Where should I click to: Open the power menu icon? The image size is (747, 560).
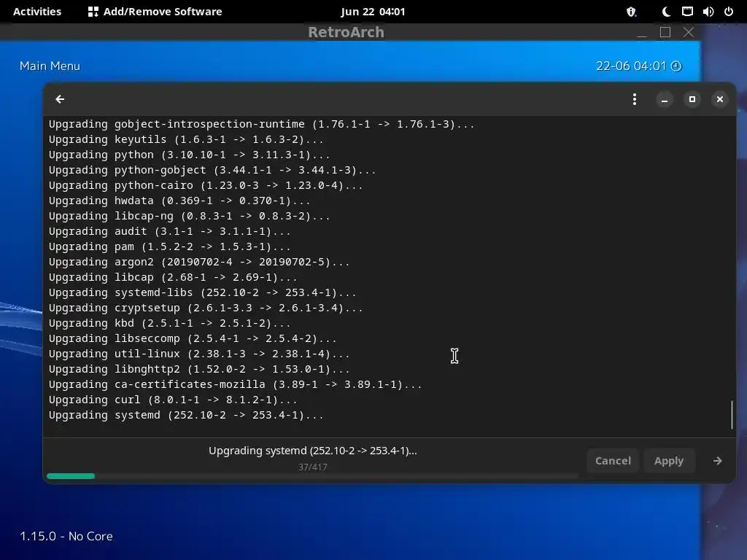(x=729, y=12)
